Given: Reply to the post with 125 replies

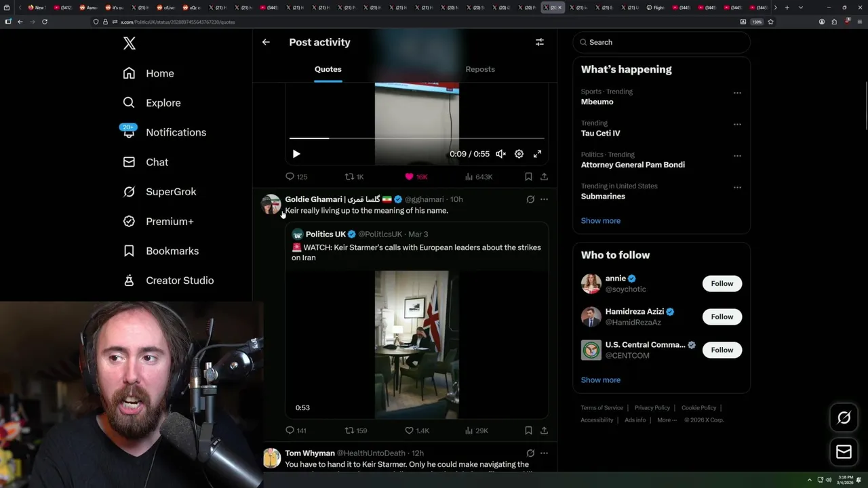Looking at the screenshot, I should click(x=296, y=176).
